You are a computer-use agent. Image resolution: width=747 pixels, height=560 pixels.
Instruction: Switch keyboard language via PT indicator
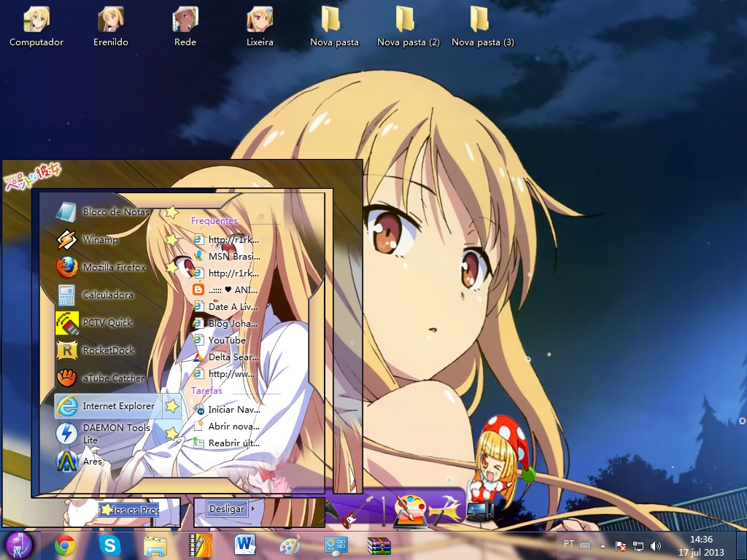(569, 543)
